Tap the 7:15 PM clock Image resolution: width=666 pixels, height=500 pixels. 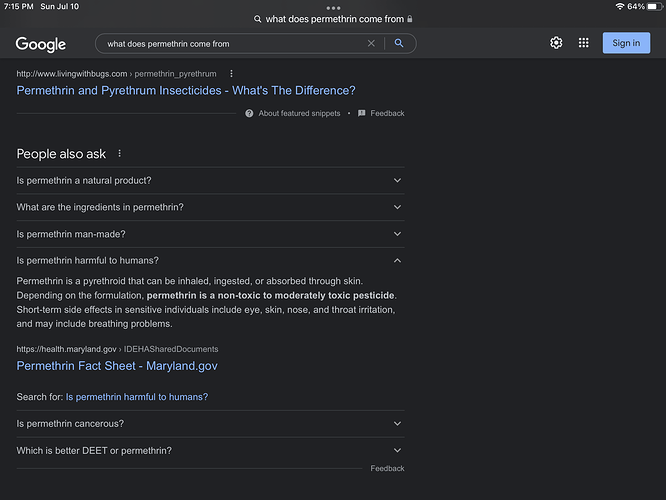[x=18, y=6]
